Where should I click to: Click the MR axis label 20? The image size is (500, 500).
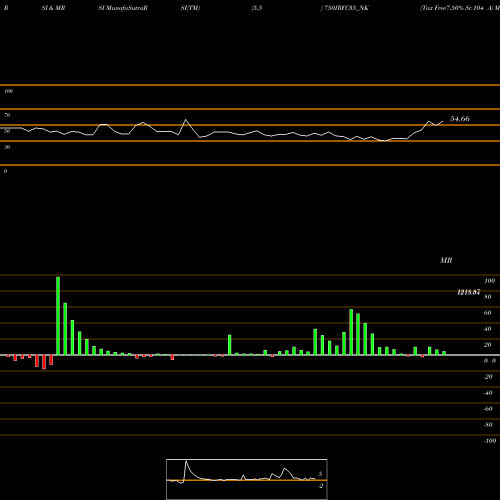487,345
